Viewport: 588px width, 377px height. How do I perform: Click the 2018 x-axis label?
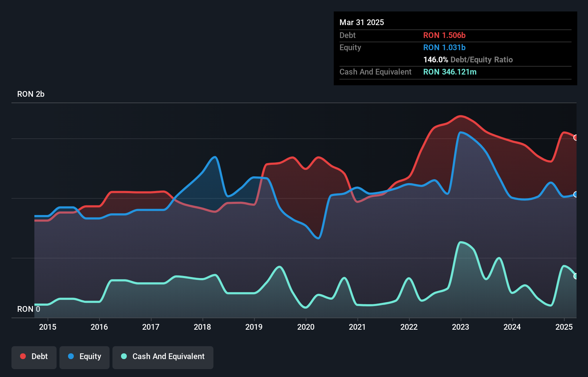202,327
